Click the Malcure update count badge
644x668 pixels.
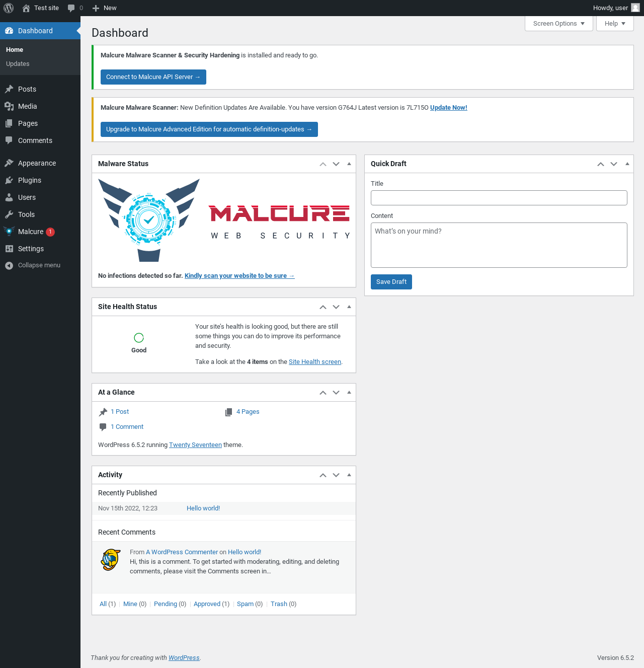pos(50,232)
